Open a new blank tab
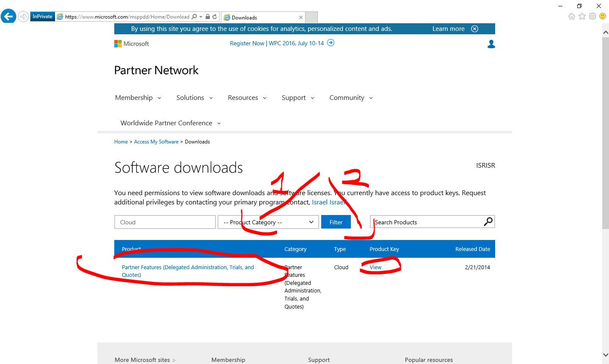609x364 pixels. point(311,17)
